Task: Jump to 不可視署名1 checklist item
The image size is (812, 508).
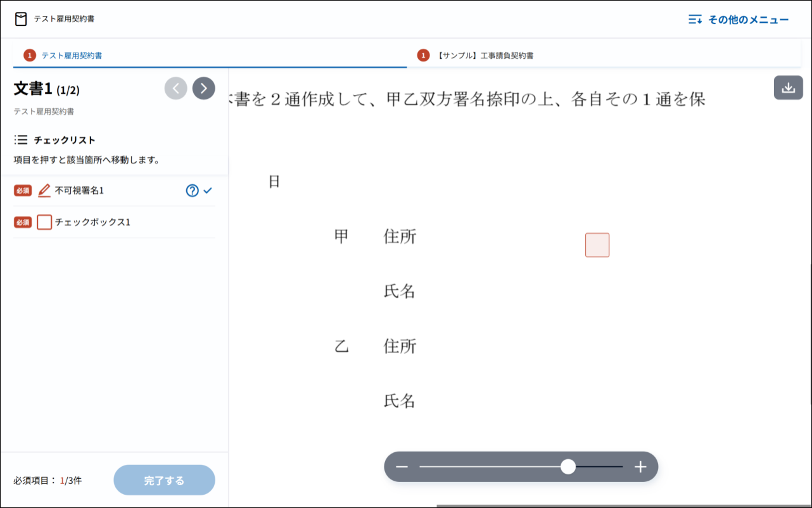Action: pyautogui.click(x=79, y=191)
